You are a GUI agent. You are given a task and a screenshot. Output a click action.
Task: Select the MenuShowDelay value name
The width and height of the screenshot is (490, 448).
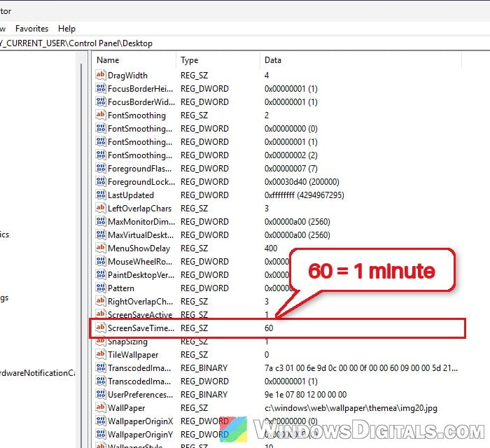[x=139, y=248]
